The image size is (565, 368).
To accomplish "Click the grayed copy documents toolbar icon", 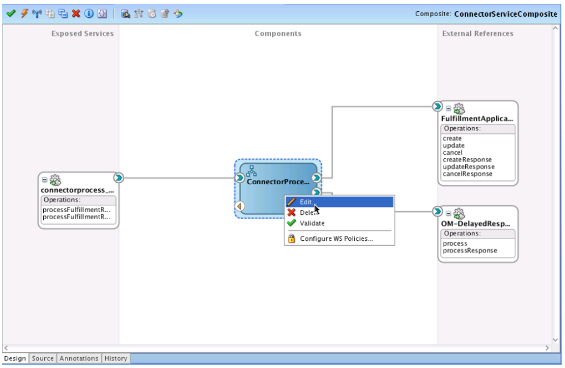I will click(50, 14).
